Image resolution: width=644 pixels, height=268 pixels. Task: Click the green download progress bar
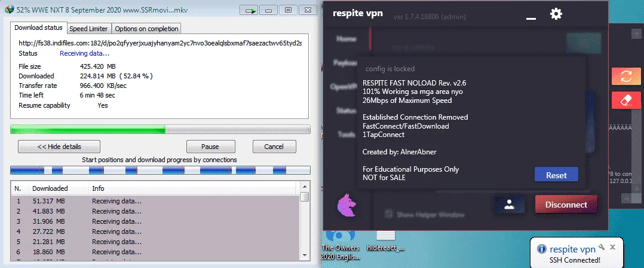tap(160, 130)
